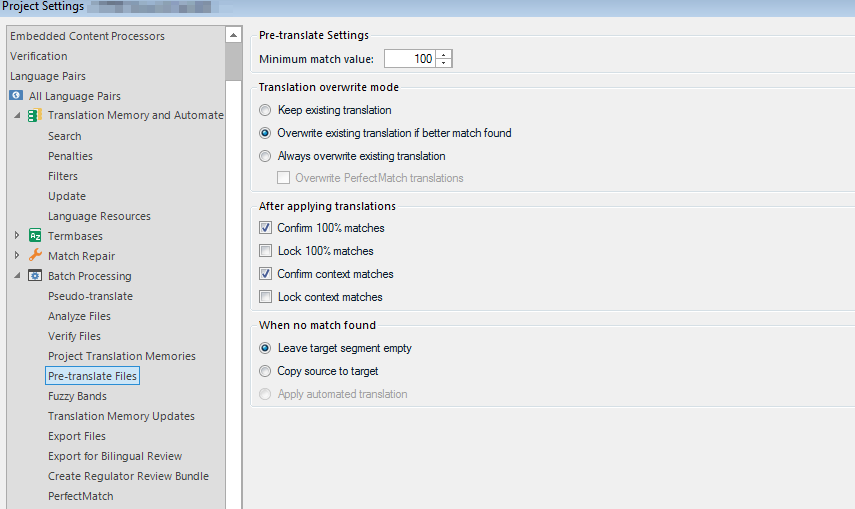
Task: Select Copy source to target option
Action: point(265,371)
